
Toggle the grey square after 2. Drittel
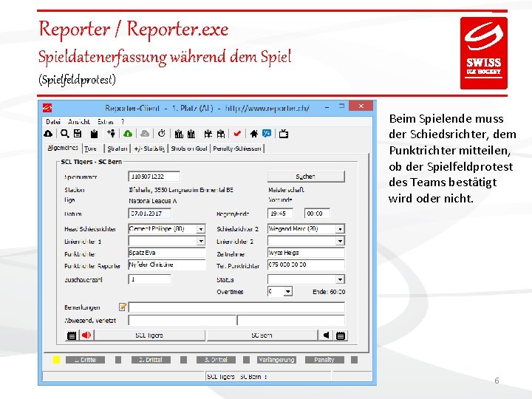click(x=183, y=360)
